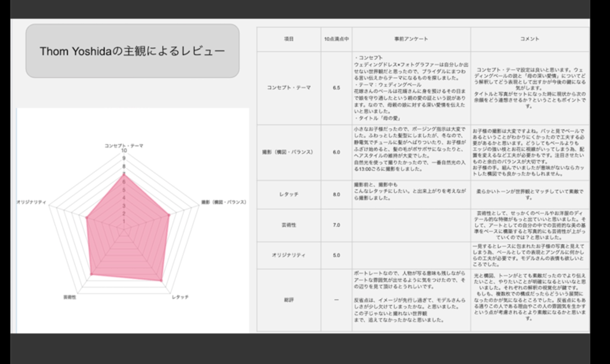This screenshot has height=364, width=610.
Task: Select the '事前アンケート' table header
Action: pos(411,39)
